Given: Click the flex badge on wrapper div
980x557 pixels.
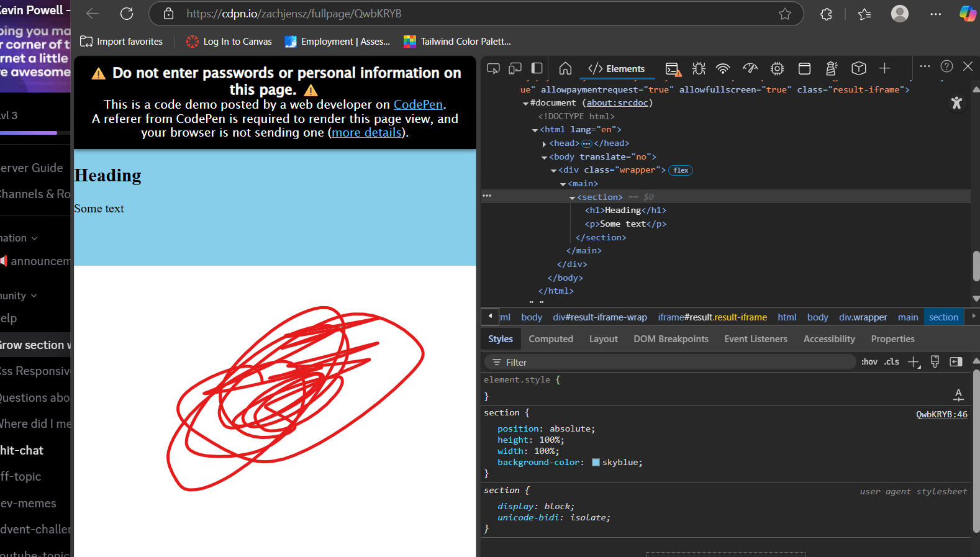Looking at the screenshot, I should click(x=681, y=170).
